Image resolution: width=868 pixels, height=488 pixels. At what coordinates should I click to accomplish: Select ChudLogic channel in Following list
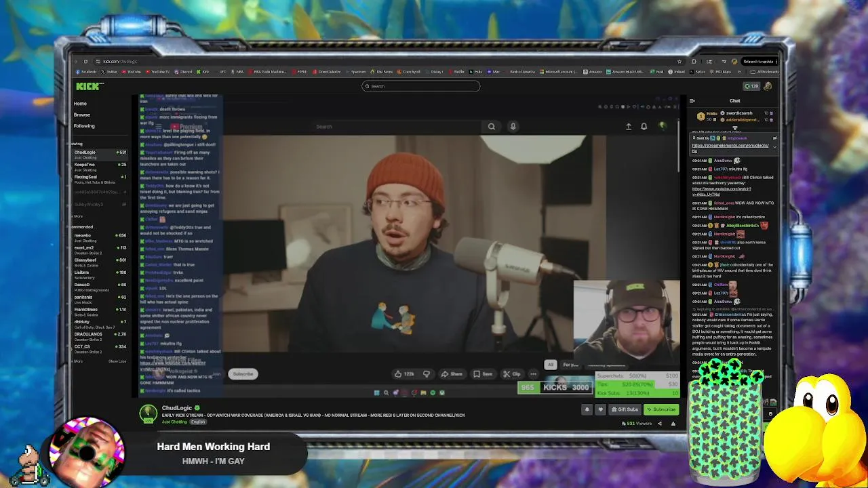click(x=100, y=154)
